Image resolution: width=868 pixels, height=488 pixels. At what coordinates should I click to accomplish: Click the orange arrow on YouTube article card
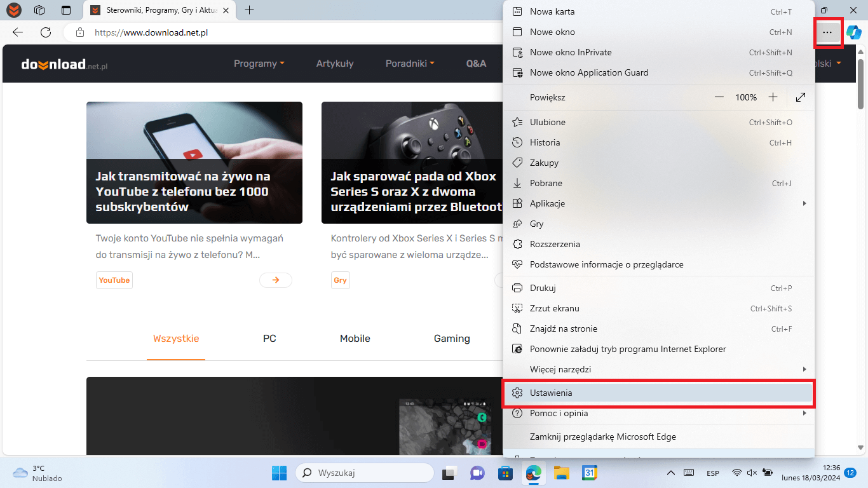(276, 280)
